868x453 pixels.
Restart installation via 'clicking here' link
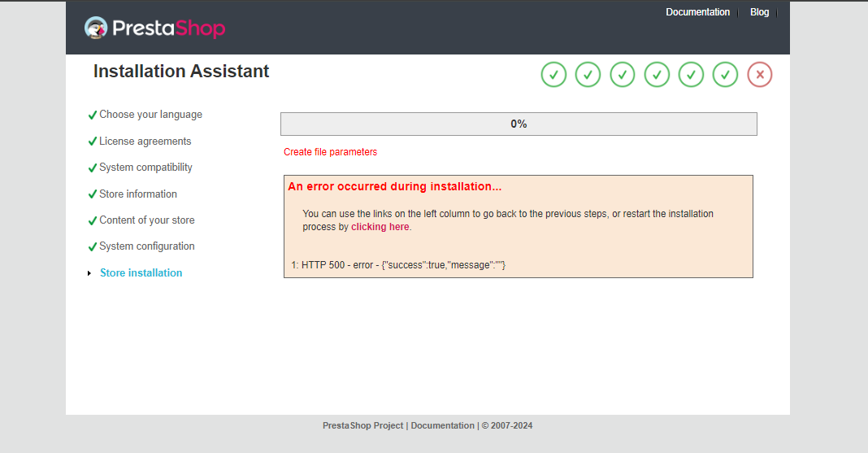coord(380,226)
